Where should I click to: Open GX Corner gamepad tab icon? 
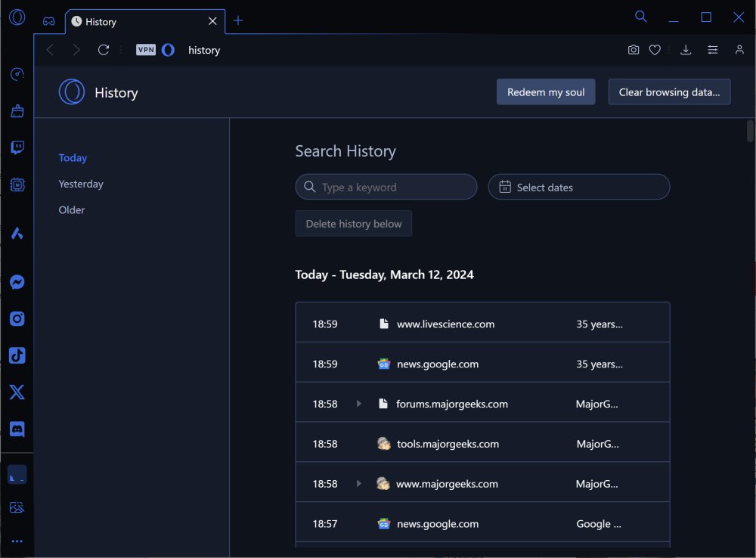[48, 21]
